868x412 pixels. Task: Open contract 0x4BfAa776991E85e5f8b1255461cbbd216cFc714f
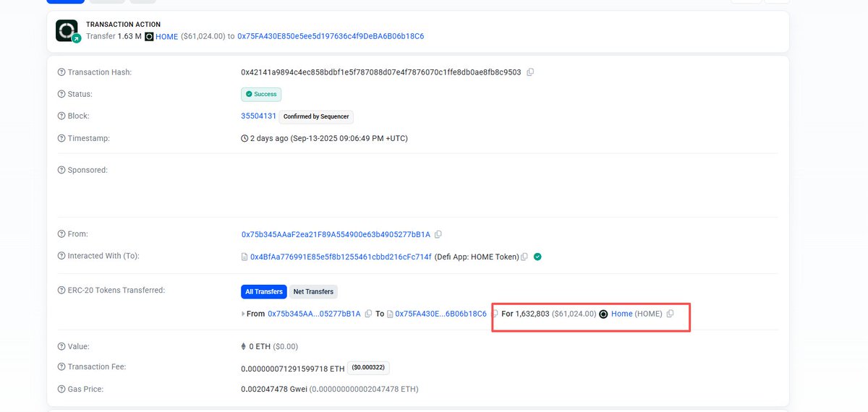tap(341, 257)
